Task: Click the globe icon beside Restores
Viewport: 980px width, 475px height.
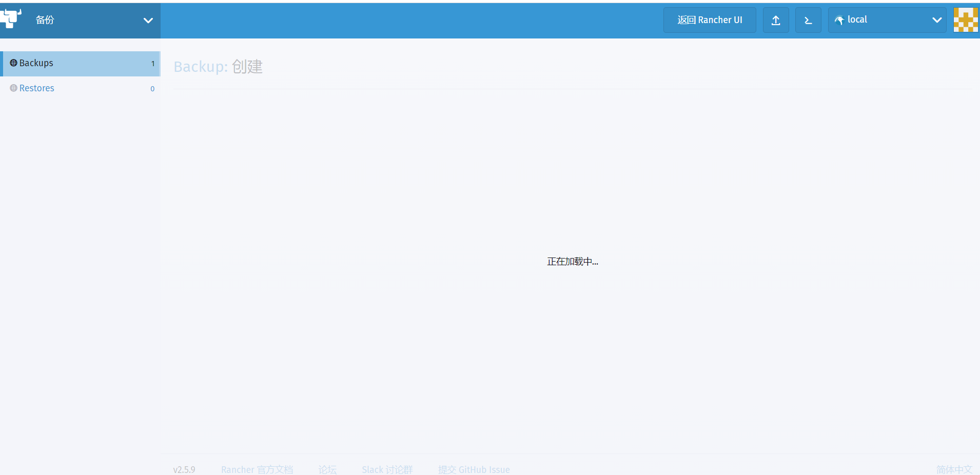Action: tap(13, 88)
